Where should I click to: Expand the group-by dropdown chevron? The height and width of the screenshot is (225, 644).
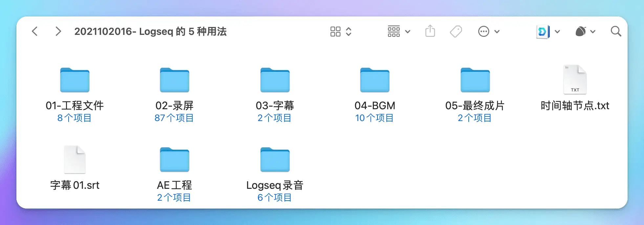click(408, 32)
